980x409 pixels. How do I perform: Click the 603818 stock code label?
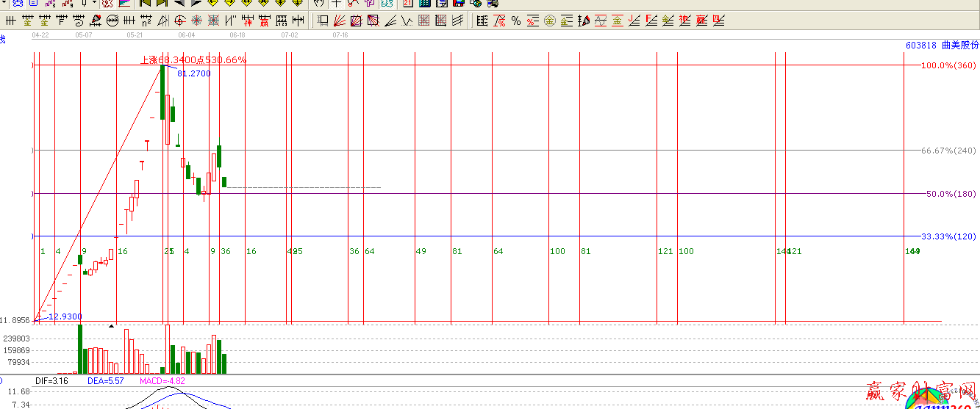pos(920,46)
